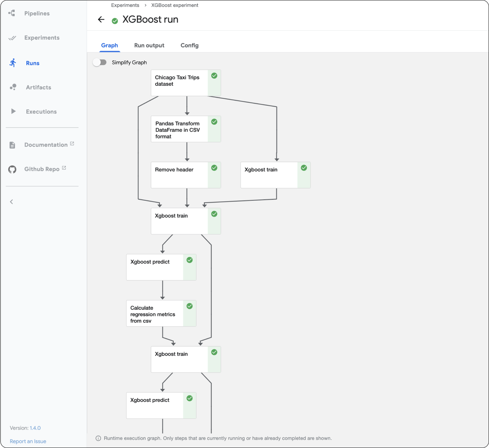Open the XGBoost experiment breadcrumb

pyautogui.click(x=175, y=5)
